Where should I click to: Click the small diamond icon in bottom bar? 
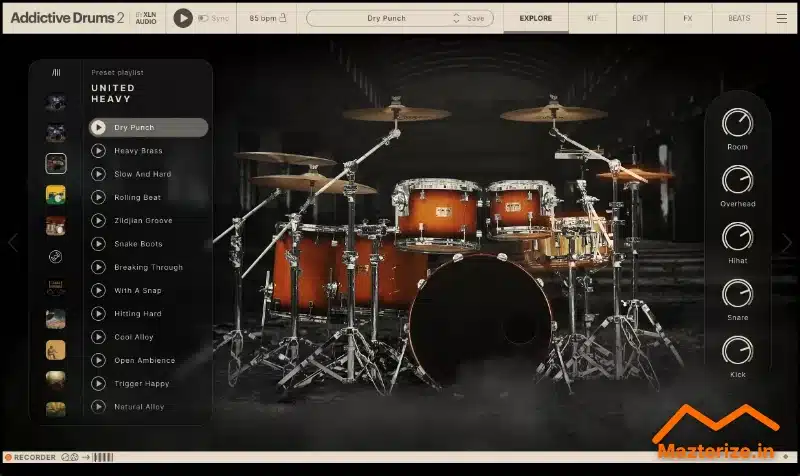(786, 457)
